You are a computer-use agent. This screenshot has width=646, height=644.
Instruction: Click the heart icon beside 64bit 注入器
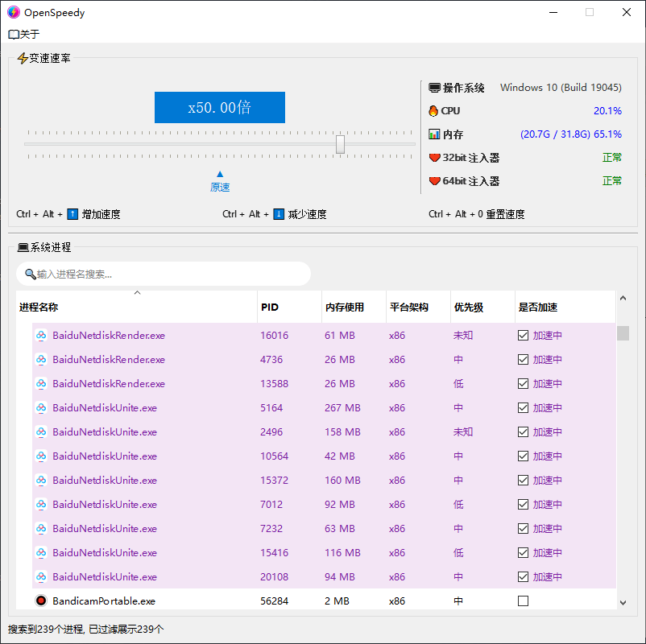(x=433, y=181)
